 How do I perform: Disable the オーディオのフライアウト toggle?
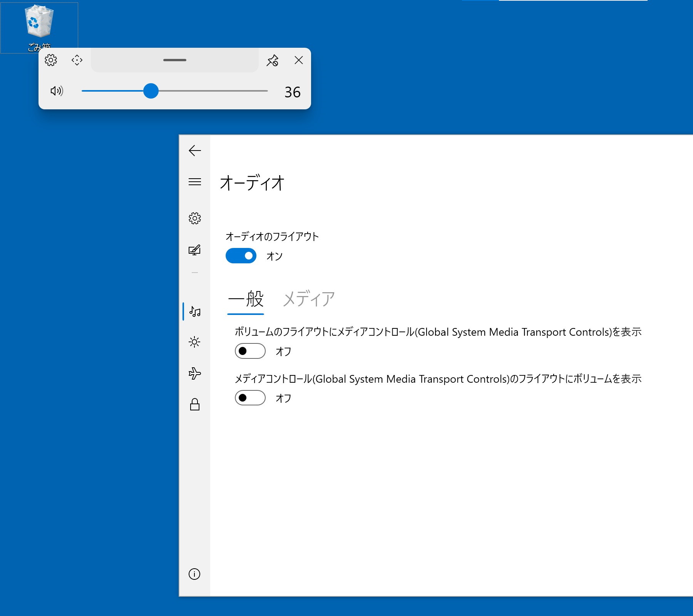click(241, 256)
